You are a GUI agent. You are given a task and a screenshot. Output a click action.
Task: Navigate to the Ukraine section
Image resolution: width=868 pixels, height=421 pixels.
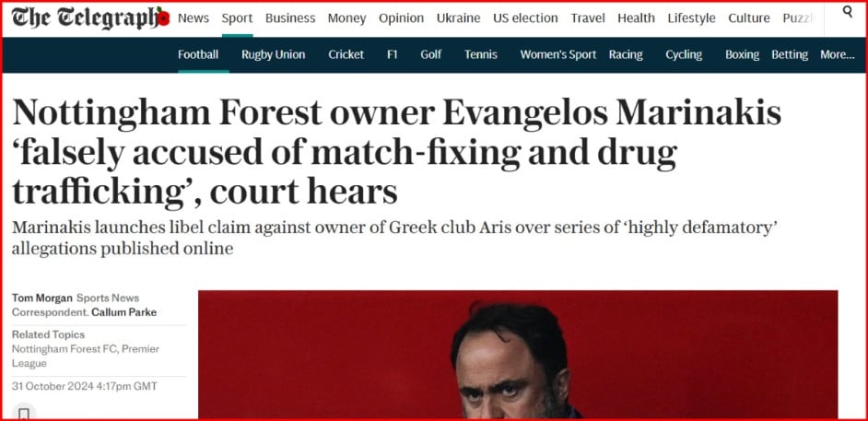pyautogui.click(x=458, y=18)
